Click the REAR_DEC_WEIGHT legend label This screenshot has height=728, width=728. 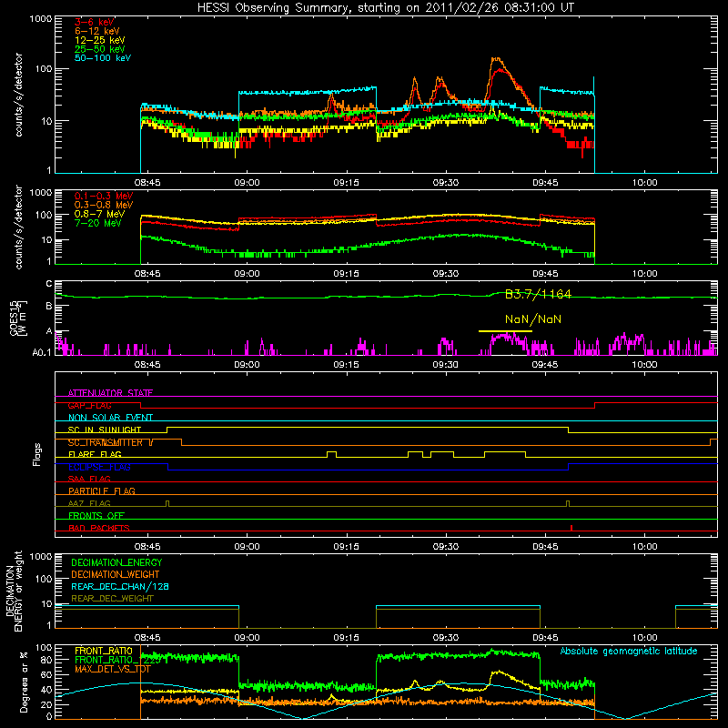[112, 599]
